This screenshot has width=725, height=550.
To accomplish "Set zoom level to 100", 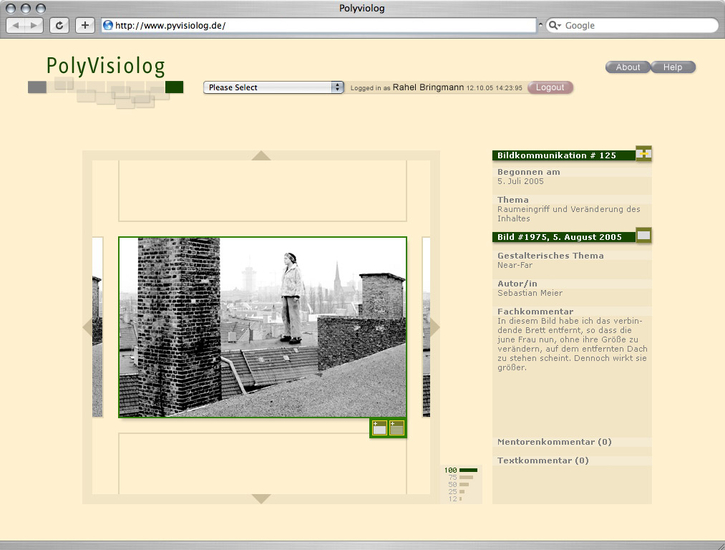I will 461,470.
